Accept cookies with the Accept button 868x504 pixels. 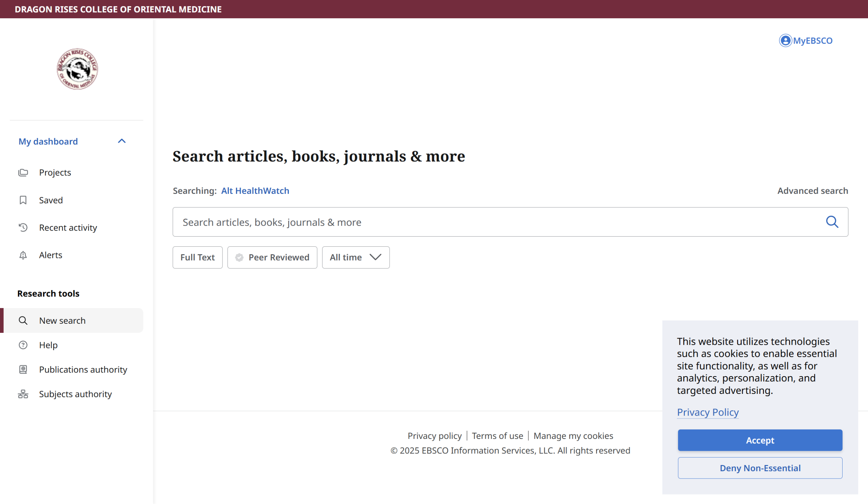[760, 440]
